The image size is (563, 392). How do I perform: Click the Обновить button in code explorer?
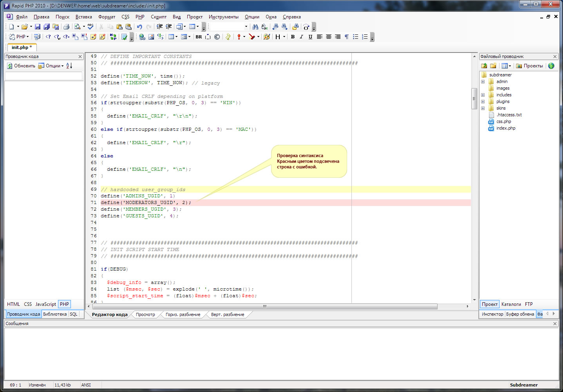tap(21, 66)
